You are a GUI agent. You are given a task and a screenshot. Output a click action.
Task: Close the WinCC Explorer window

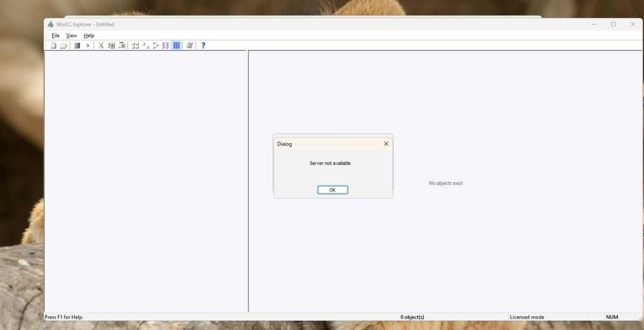633,24
